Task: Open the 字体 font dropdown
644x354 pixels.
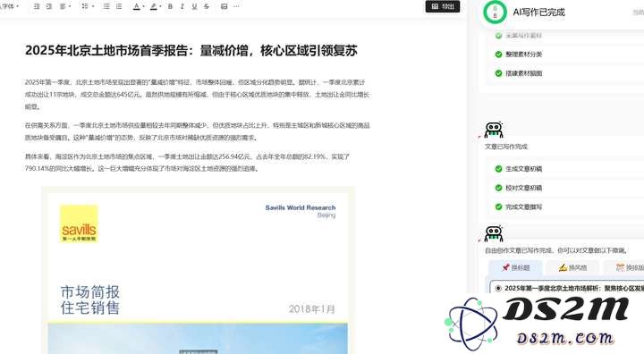Action: coord(10,6)
